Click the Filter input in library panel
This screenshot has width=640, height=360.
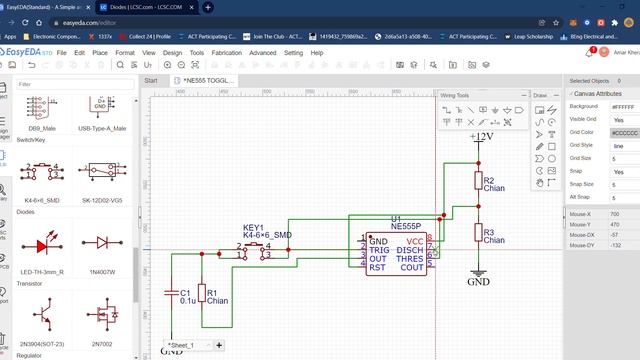pos(75,84)
